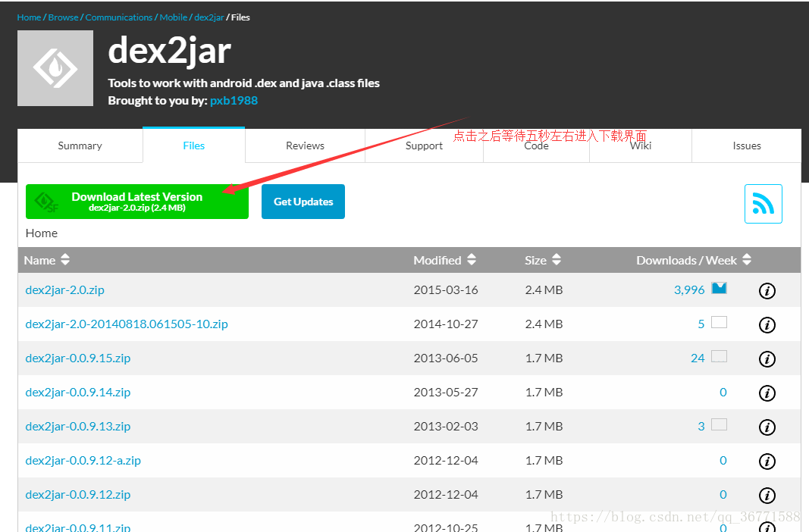Sort files by Size column arrows

point(557,259)
